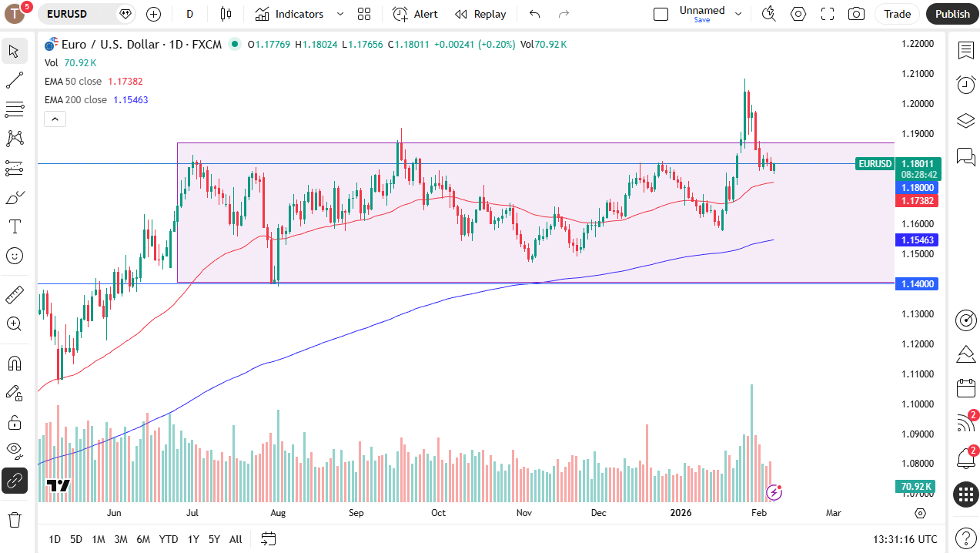The image size is (980, 553).
Task: Open the candle chart style selector
Action: point(226,14)
